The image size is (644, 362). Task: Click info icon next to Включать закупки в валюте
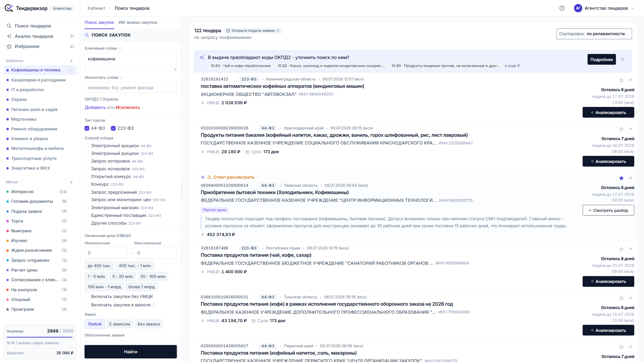point(154,305)
